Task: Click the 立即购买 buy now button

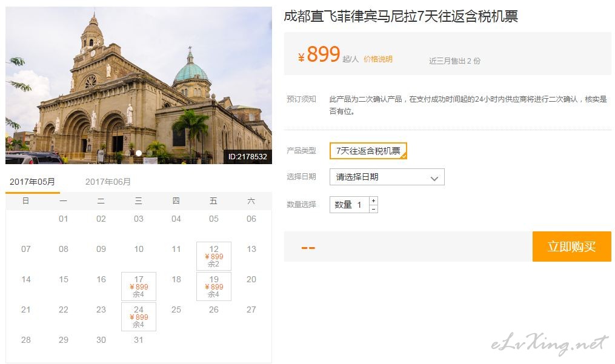Action: click(x=571, y=247)
